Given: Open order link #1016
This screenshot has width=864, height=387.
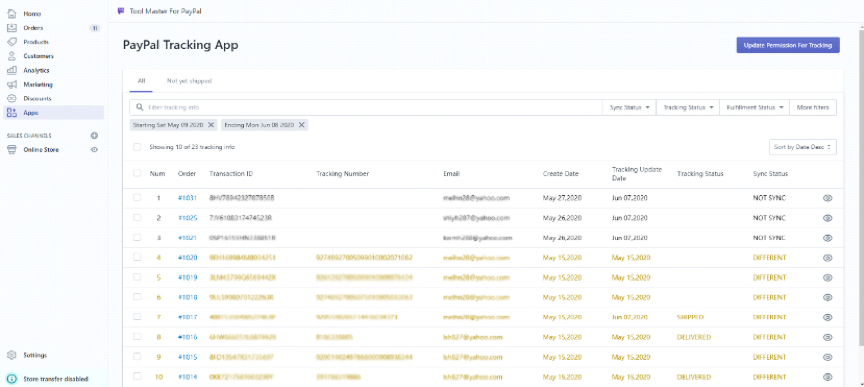Looking at the screenshot, I should (x=187, y=337).
